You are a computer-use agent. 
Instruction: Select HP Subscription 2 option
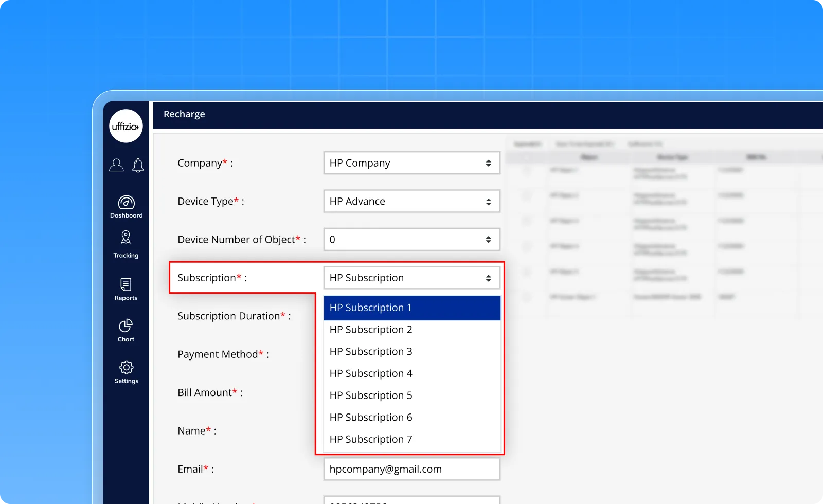(x=411, y=330)
